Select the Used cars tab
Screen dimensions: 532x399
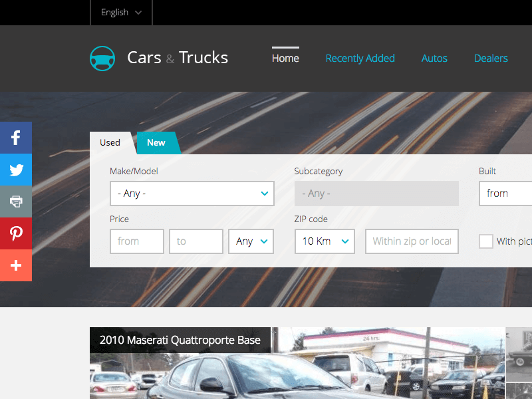(x=110, y=142)
